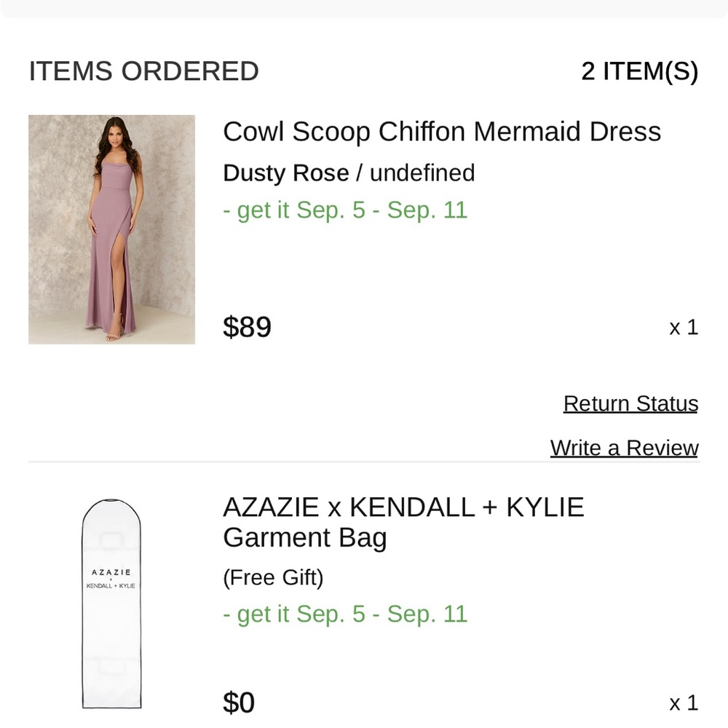This screenshot has width=728, height=728.
Task: Select the $89 dress price
Action: (248, 328)
